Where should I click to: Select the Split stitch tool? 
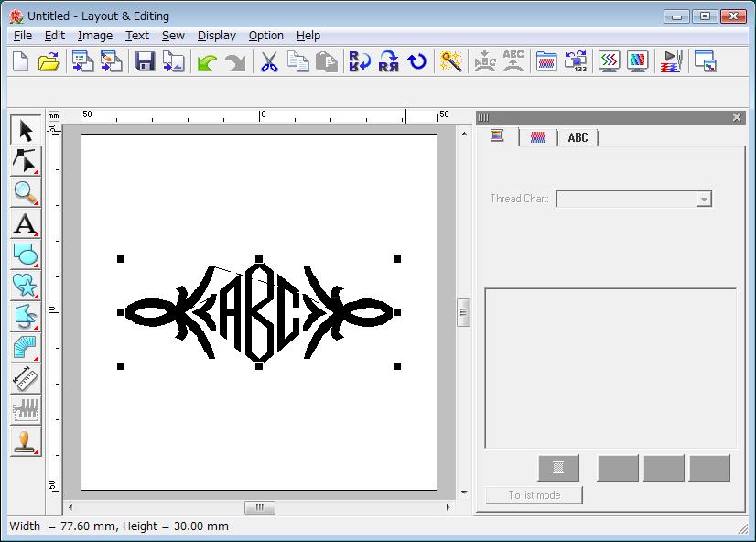pyautogui.click(x=26, y=410)
